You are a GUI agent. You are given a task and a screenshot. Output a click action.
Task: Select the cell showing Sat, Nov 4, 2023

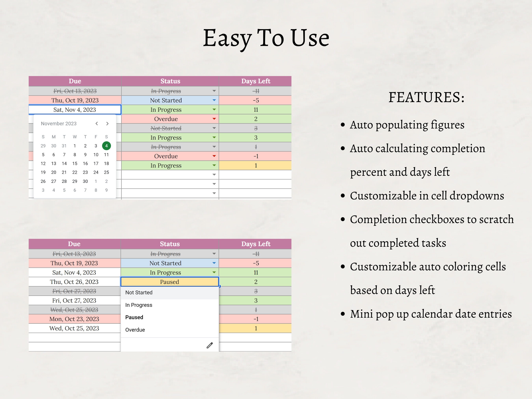tap(74, 109)
